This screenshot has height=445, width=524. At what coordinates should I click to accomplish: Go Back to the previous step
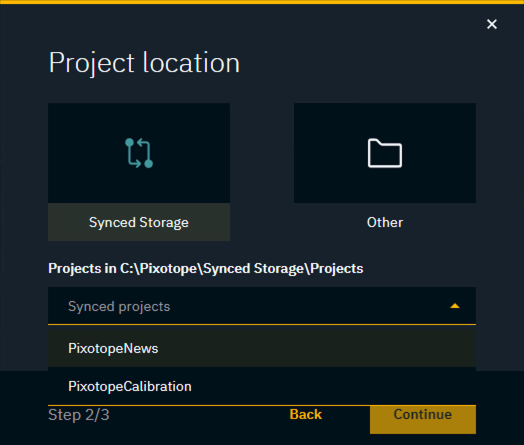[305, 414]
